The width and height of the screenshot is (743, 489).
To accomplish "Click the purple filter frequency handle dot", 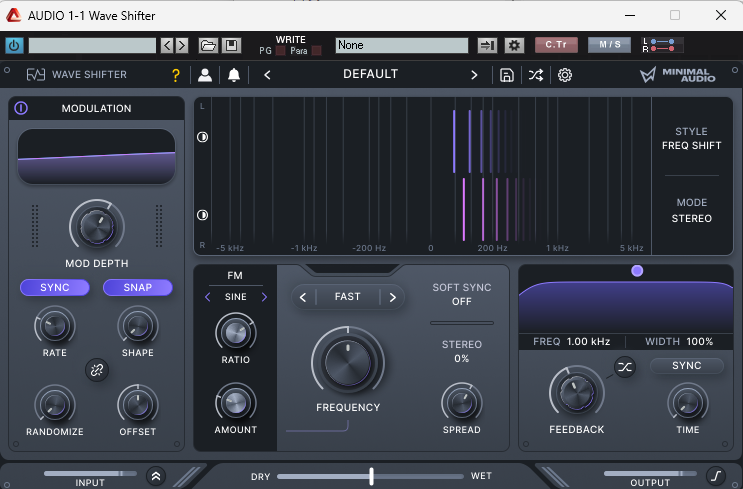I will coord(637,271).
